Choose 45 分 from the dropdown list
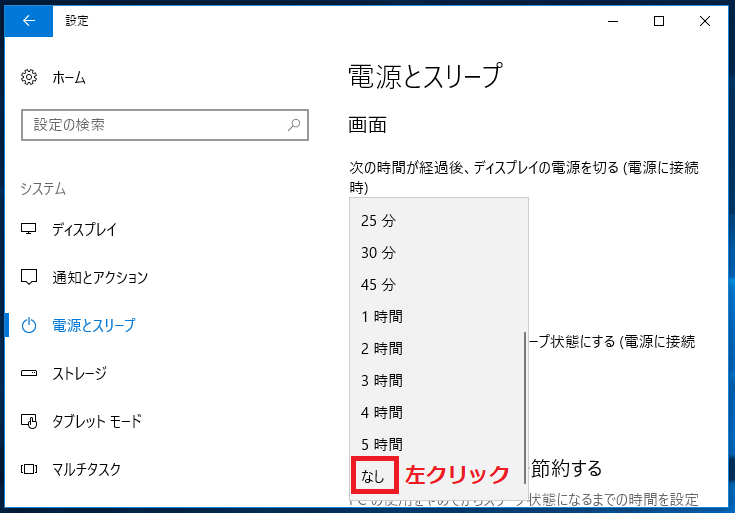Image resolution: width=735 pixels, height=513 pixels. point(439,284)
